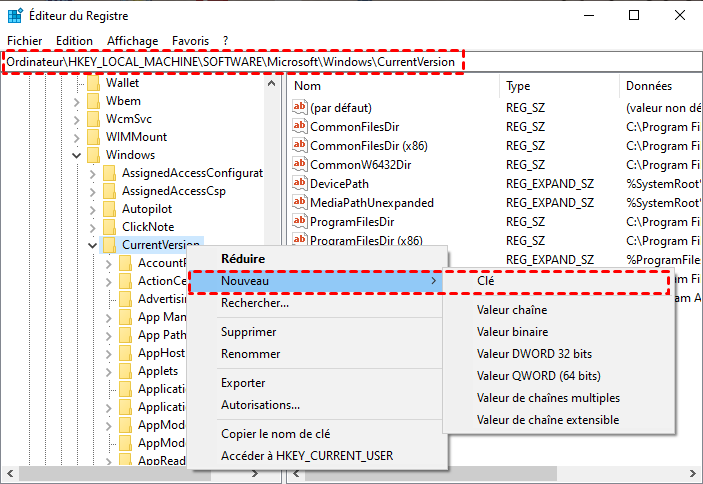Viewport: 703px width, 484px height.
Task: Select Valeur DWORD 32 bits
Action: pos(534,354)
